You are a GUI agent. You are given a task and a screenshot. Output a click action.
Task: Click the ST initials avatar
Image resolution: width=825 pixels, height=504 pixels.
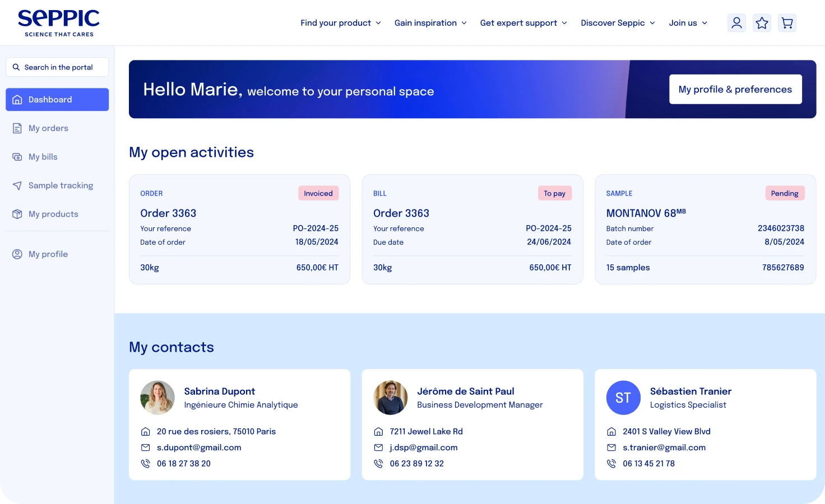(x=623, y=398)
